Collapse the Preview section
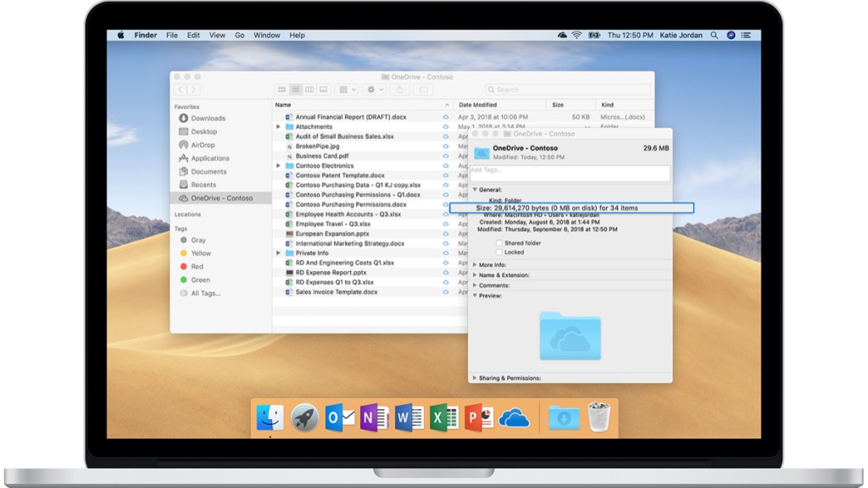The height and width of the screenshot is (488, 868). [475, 296]
